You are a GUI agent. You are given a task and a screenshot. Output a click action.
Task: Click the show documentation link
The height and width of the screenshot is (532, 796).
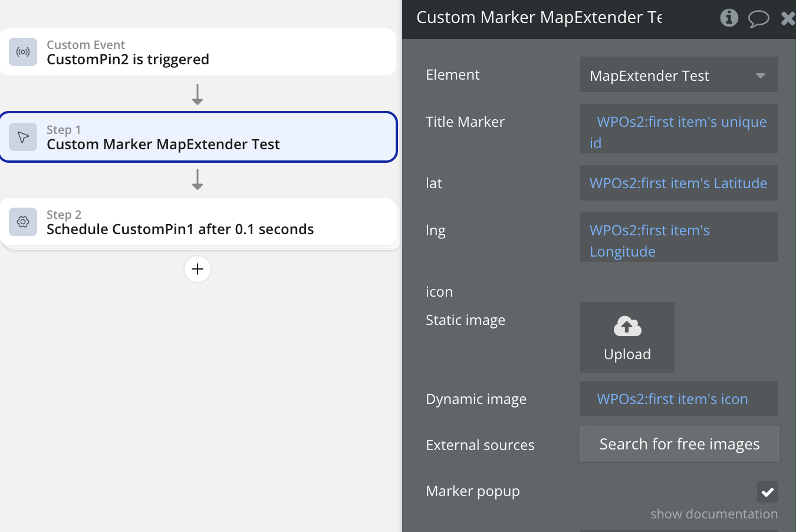pos(713,514)
